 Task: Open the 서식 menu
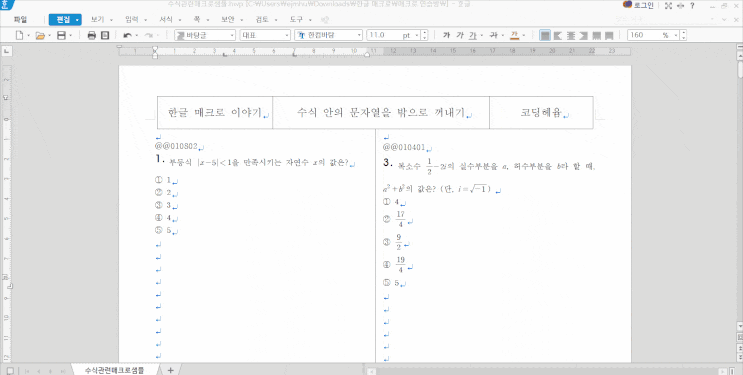[166, 19]
